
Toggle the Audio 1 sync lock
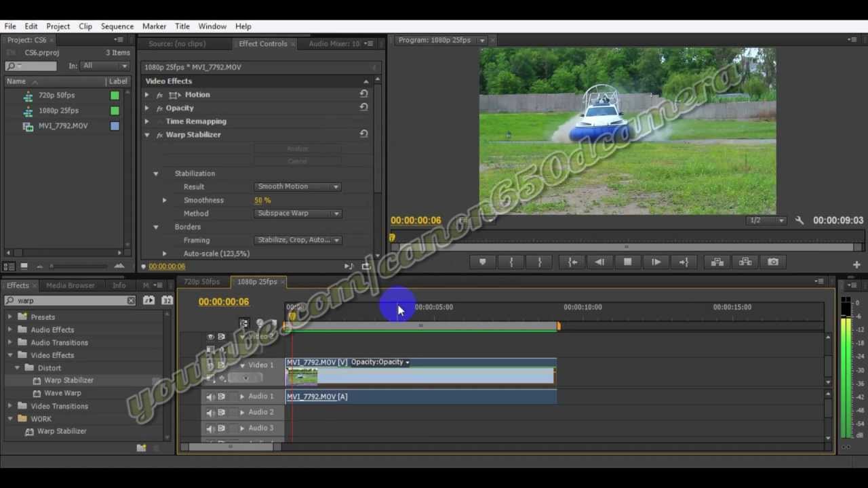221,396
